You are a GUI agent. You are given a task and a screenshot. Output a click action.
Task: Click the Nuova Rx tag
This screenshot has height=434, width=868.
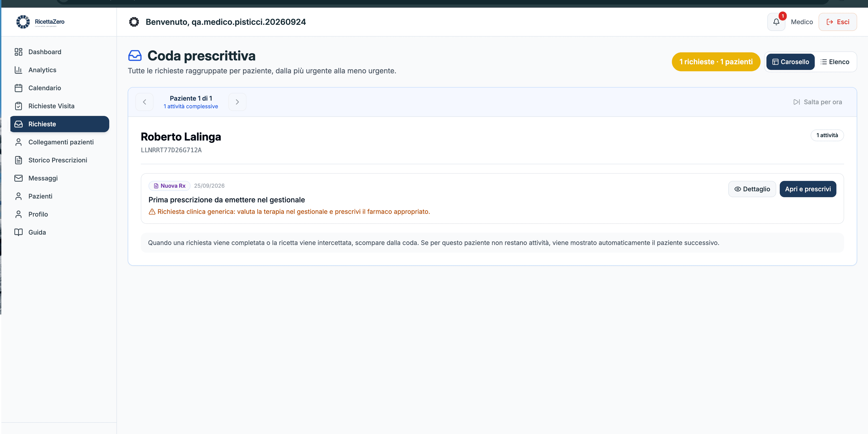coord(170,186)
